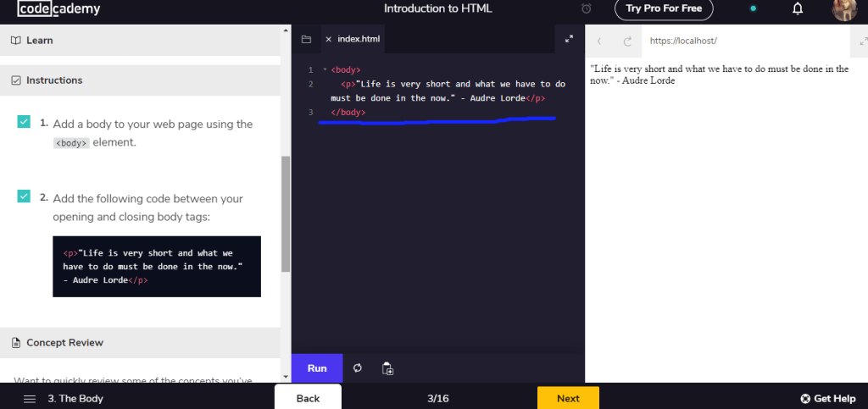The image size is (868, 409).
Task: Click the yellow Next button
Action: [568, 398]
